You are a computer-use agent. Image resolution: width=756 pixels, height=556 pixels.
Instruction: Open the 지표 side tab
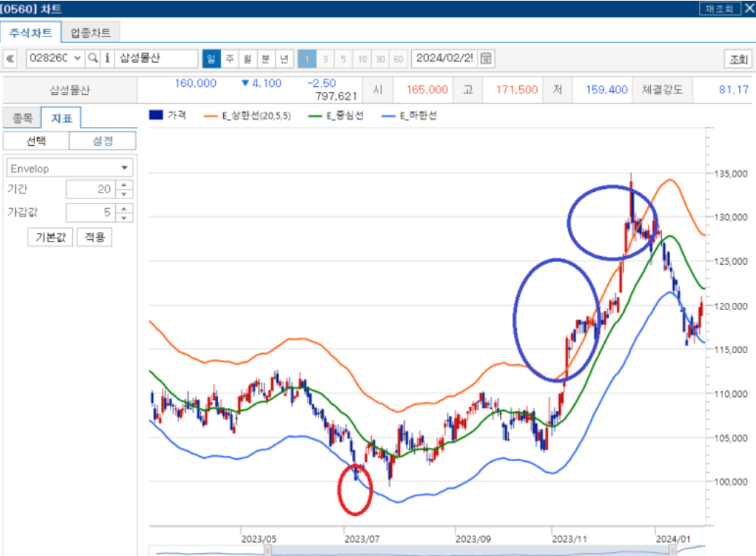click(x=61, y=118)
